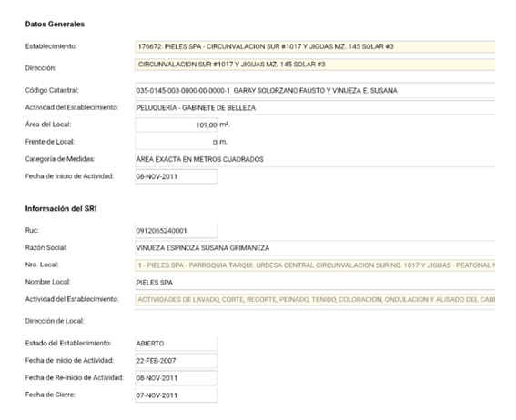516x420 pixels.
Task: Click the 08-NOV-2011 start date in Datos Generales
Action: pyautogui.click(x=177, y=176)
